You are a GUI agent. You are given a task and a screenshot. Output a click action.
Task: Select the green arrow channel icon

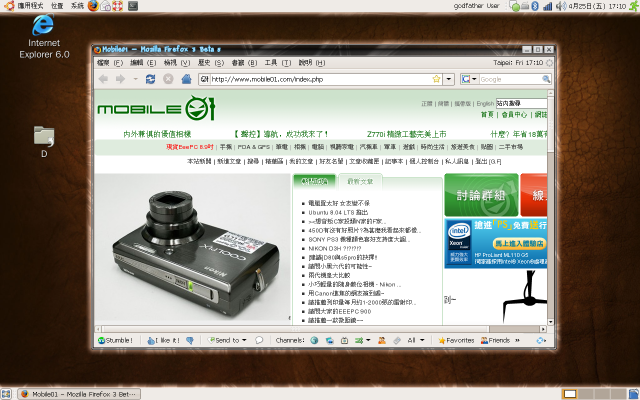pyautogui.click(x=359, y=340)
